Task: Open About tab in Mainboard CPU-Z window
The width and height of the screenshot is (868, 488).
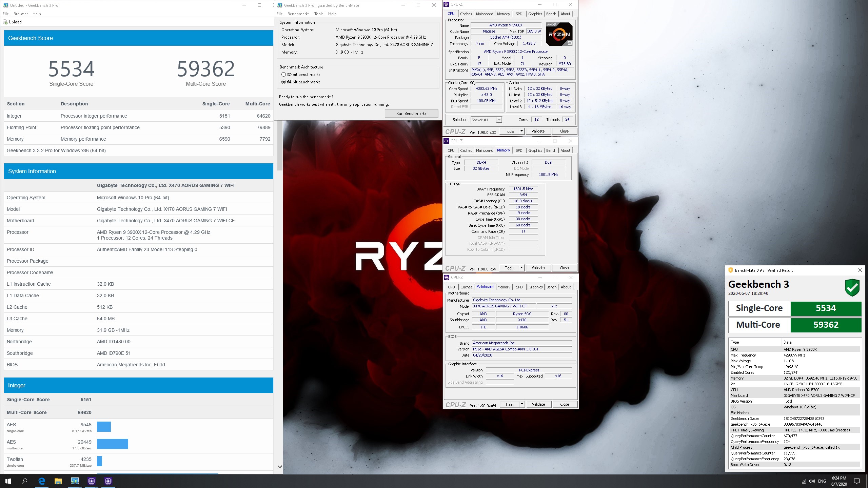Action: tap(566, 287)
